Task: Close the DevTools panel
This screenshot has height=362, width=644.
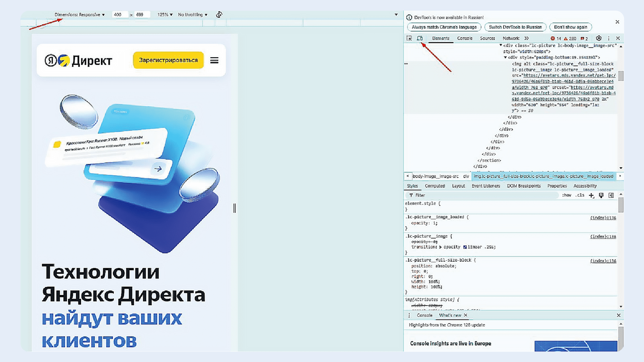Action: (x=618, y=38)
